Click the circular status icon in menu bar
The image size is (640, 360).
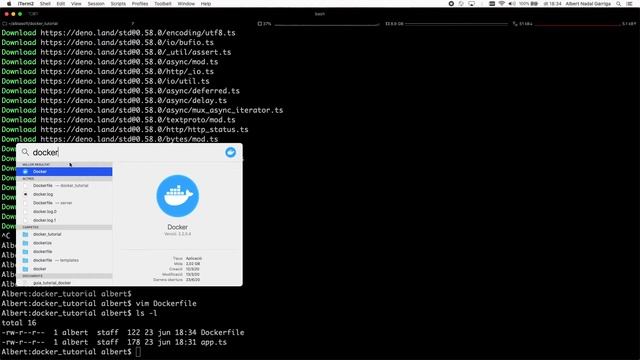pyautogui.click(x=451, y=4)
